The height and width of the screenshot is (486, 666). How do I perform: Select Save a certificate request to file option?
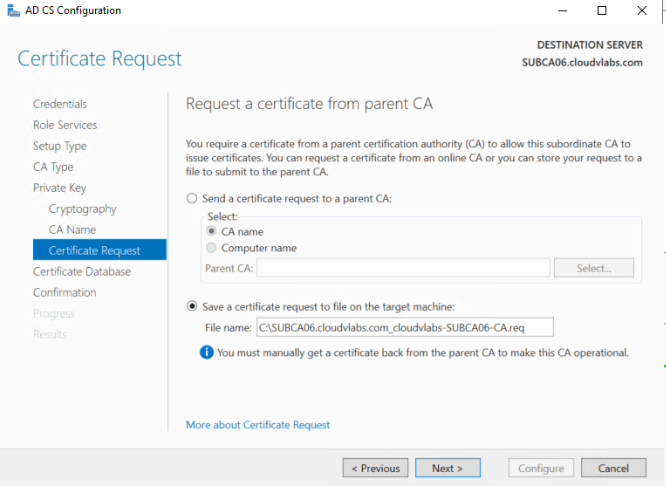(192, 306)
